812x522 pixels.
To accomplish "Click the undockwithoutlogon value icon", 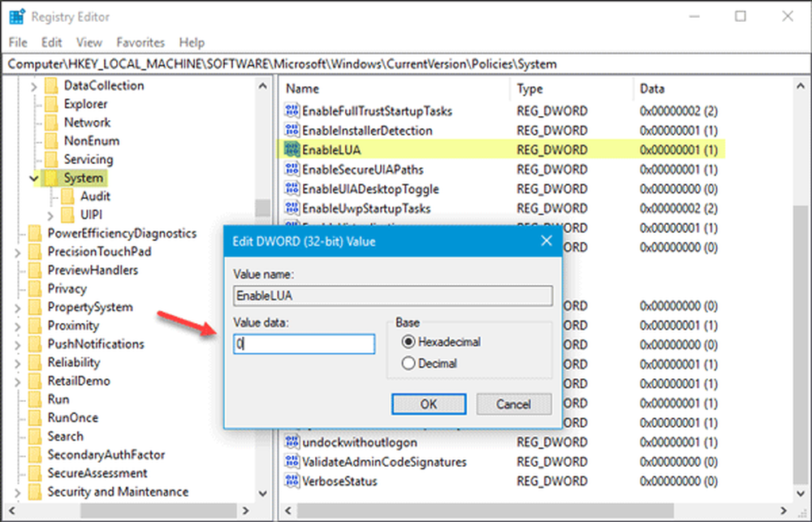I will [292, 442].
